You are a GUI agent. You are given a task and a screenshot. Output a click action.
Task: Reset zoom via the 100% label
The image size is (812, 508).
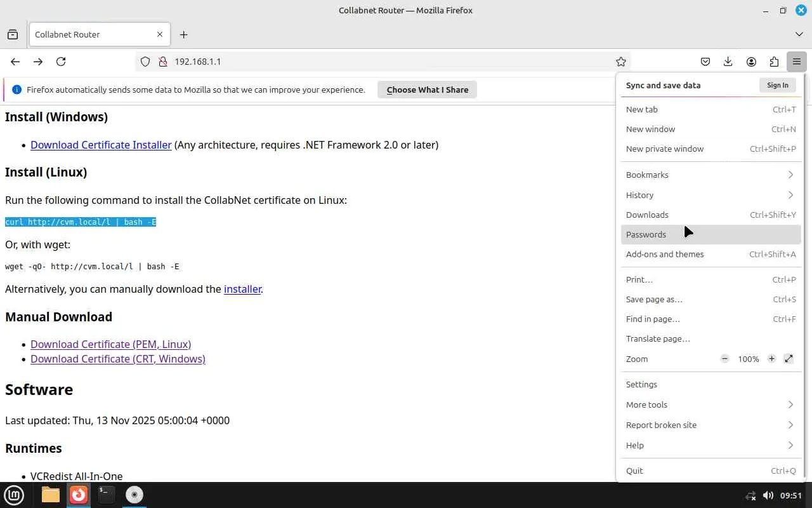pos(748,359)
